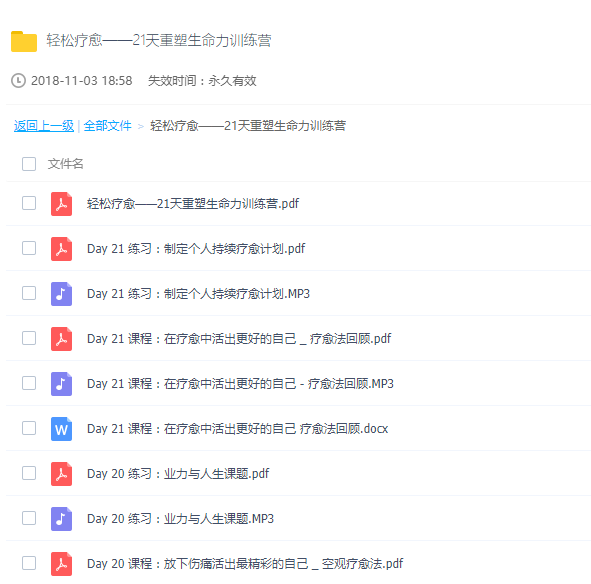This screenshot has height=584, width=591.
Task: Open Day 21 练习：制定个人持续疗愈计划.pdf
Action: point(196,249)
